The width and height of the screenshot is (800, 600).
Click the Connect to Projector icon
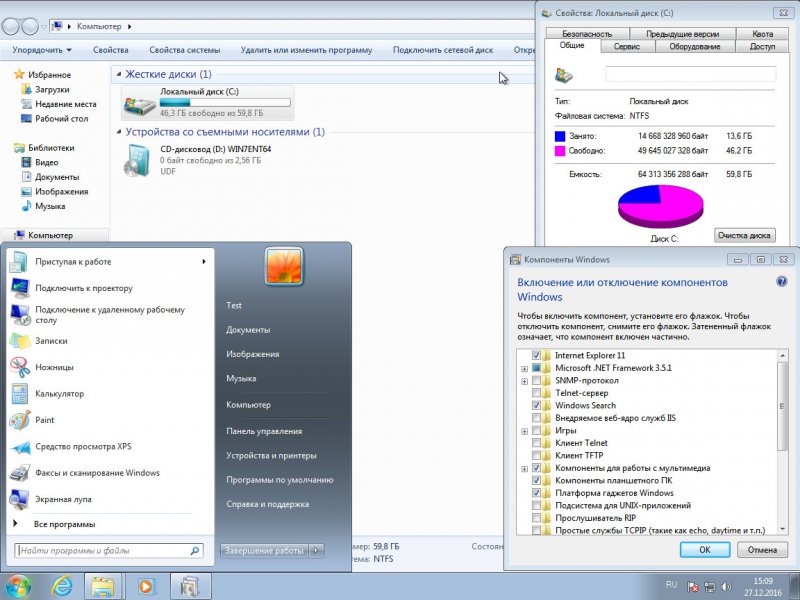click(20, 288)
